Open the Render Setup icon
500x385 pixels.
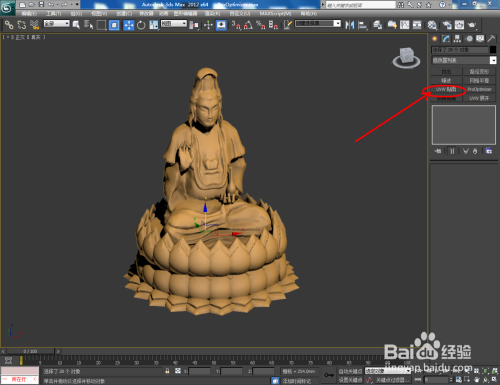click(x=447, y=25)
